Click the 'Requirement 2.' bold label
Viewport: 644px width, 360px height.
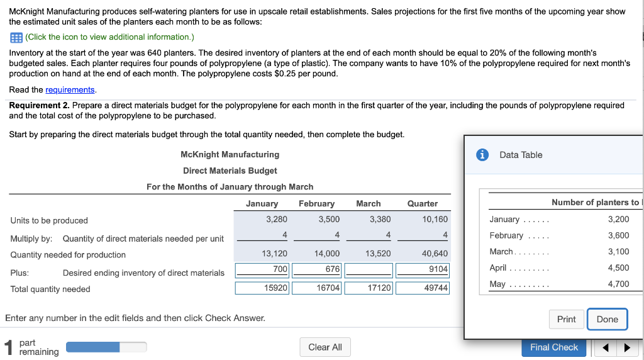40,105
